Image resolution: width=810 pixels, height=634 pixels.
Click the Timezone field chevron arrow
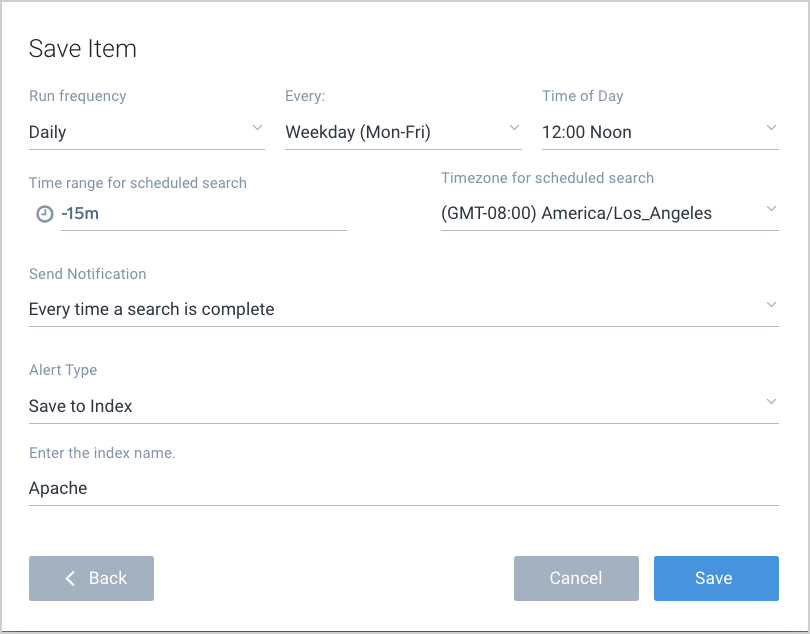pyautogui.click(x=771, y=209)
